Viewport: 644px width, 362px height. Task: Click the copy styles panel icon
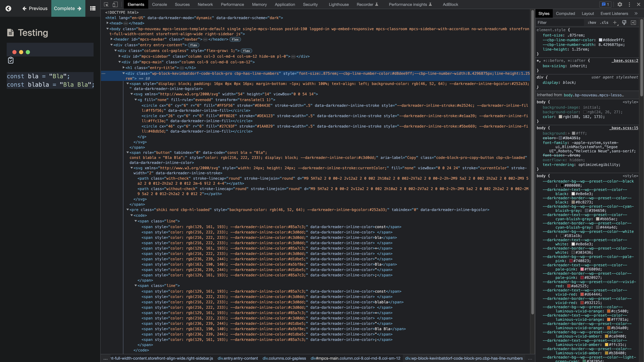(624, 22)
